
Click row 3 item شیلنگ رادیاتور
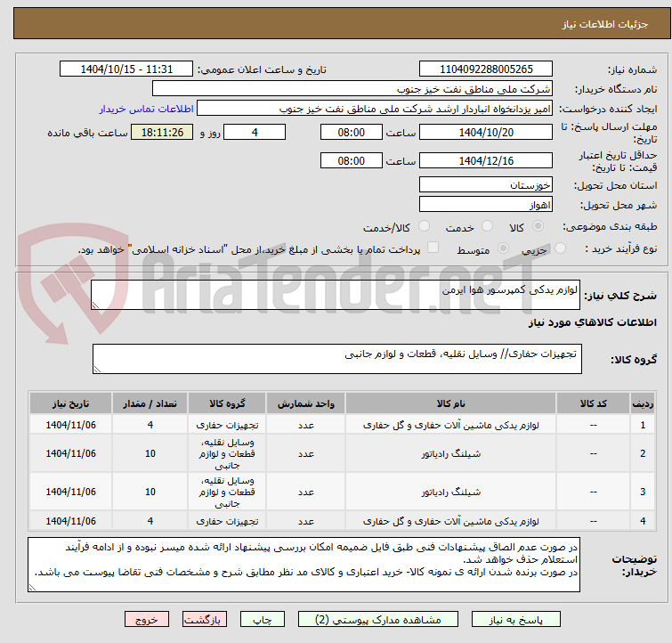[451, 492]
